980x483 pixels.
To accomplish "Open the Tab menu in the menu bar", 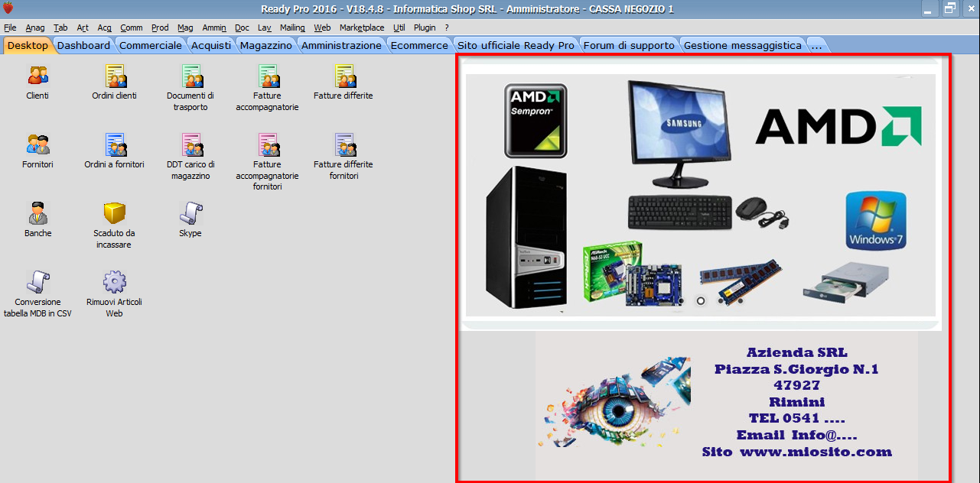I will coord(60,28).
